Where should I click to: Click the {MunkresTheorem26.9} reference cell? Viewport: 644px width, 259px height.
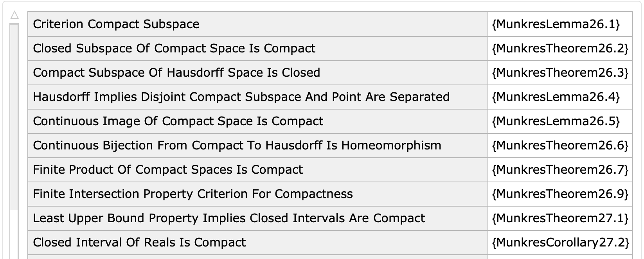point(560,194)
